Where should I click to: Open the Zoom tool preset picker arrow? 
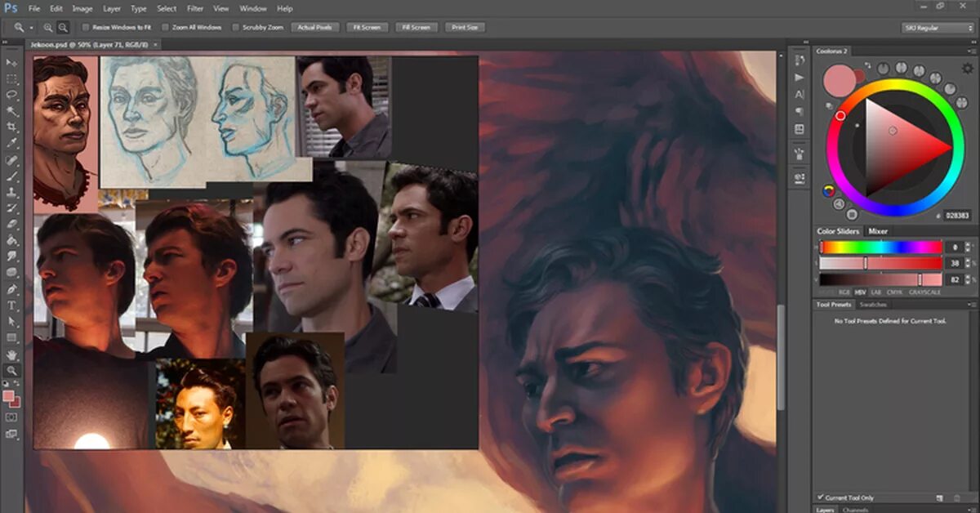click(x=32, y=27)
